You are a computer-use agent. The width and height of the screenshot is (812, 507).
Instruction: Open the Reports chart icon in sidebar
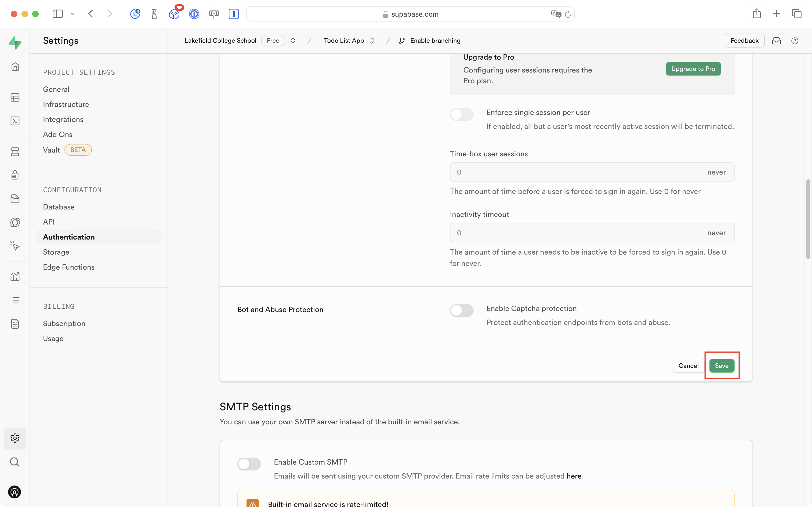(15, 277)
